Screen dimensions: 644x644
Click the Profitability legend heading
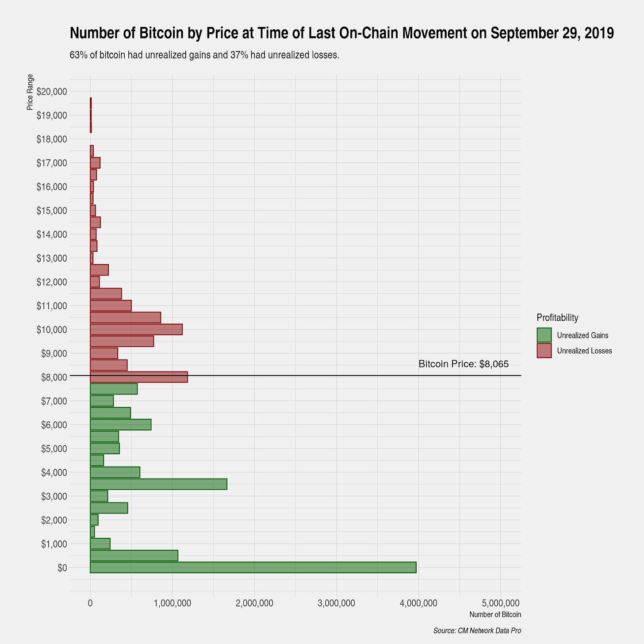558,317
